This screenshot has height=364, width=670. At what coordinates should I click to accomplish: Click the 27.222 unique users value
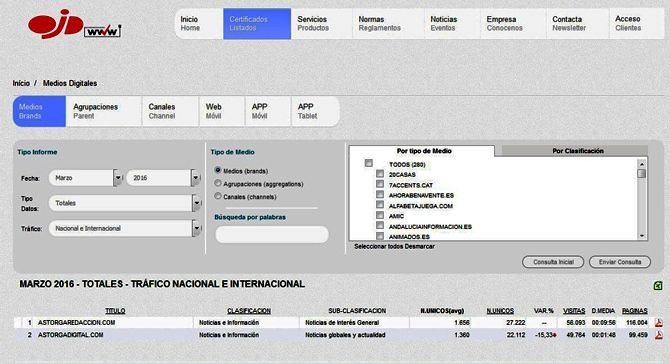point(516,323)
